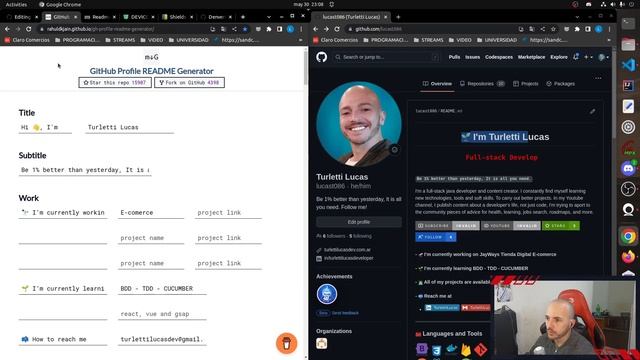Open tab search chevron in GitHub window
640x360 pixels.
[x=577, y=17]
